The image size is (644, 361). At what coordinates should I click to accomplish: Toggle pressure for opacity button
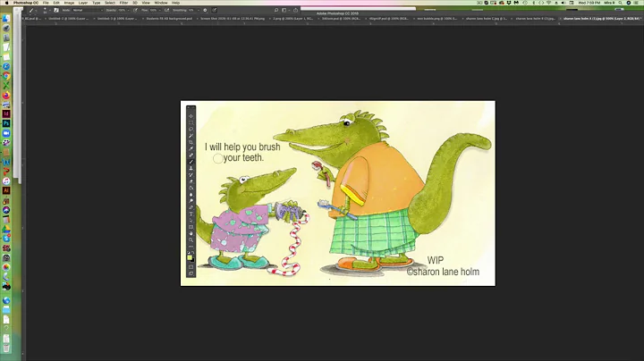tap(135, 10)
